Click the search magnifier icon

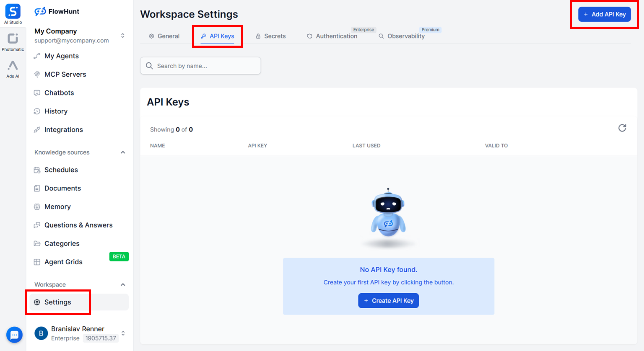point(149,66)
